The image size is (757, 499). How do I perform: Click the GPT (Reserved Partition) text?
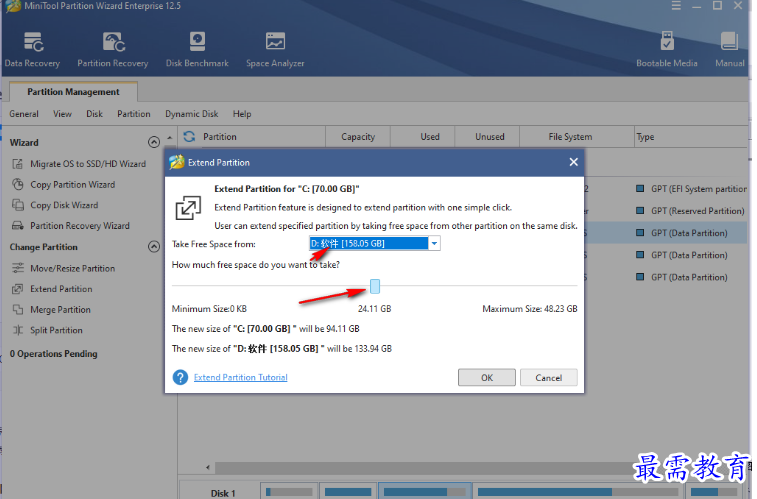click(698, 210)
